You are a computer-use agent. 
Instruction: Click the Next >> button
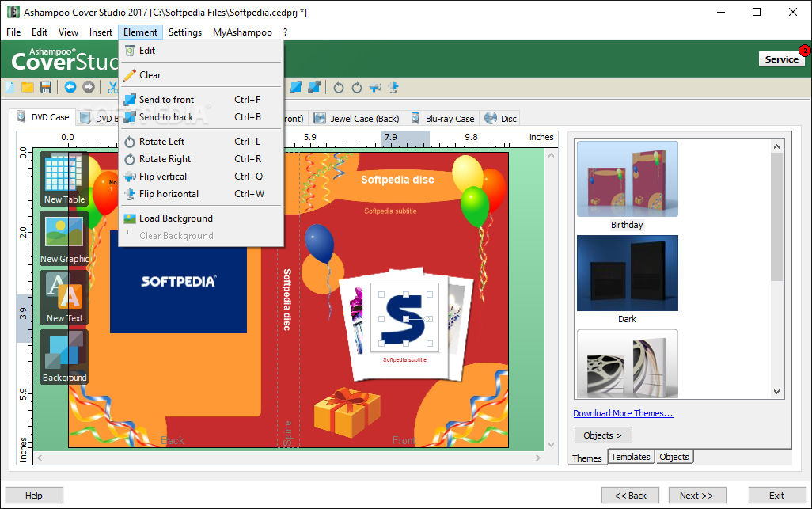tap(697, 496)
